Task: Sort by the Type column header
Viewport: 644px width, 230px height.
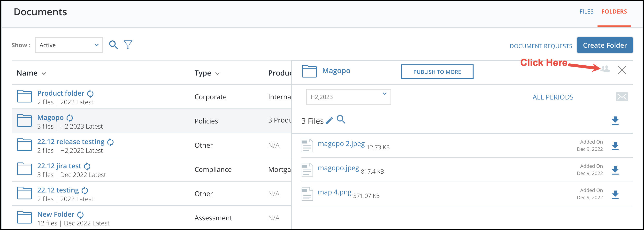Action: pyautogui.click(x=207, y=73)
